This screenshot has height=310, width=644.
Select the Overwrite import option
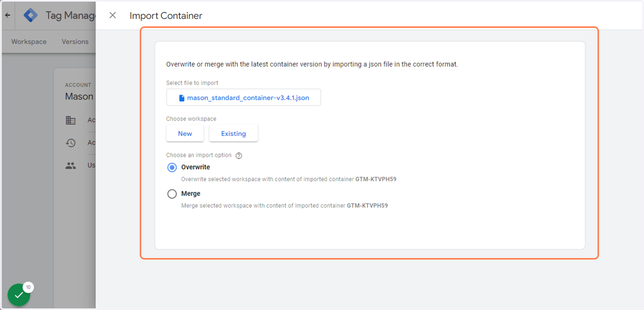tap(172, 168)
